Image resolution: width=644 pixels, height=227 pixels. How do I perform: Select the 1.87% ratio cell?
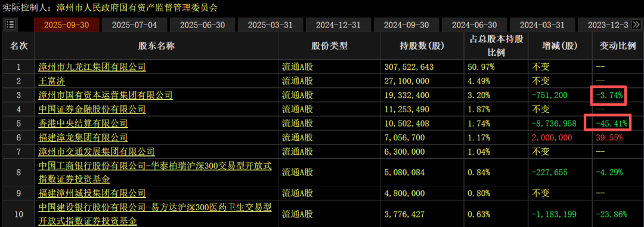click(478, 109)
